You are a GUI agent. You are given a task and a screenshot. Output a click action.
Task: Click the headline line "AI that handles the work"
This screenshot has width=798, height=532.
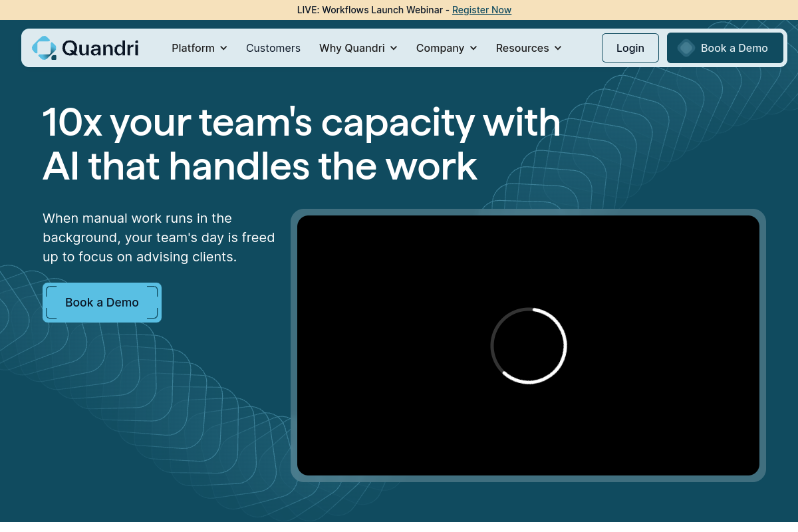pos(260,166)
